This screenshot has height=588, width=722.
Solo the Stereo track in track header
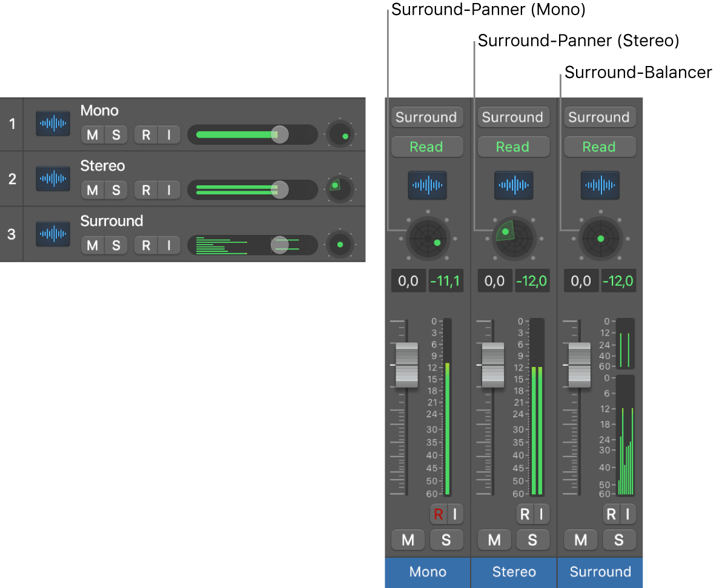coord(116,190)
